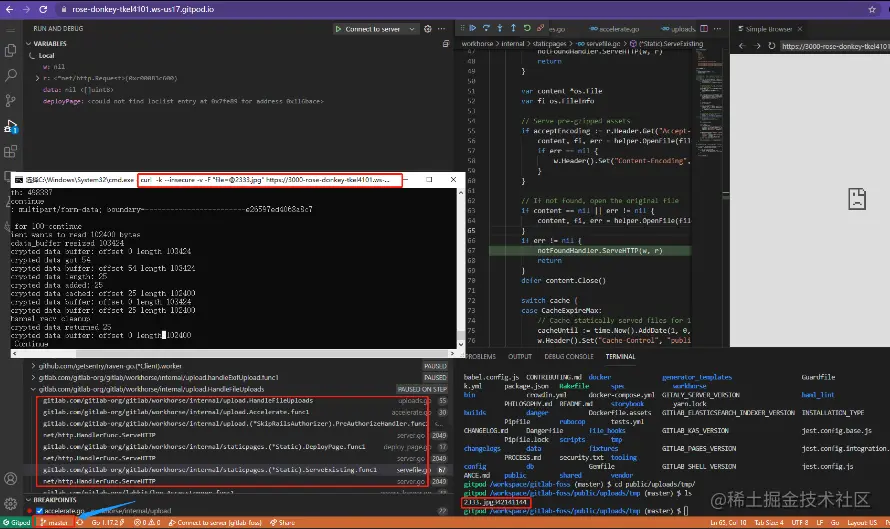Click the Simple Browser URL field
The width and height of the screenshot is (890, 529).
pyautogui.click(x=834, y=46)
